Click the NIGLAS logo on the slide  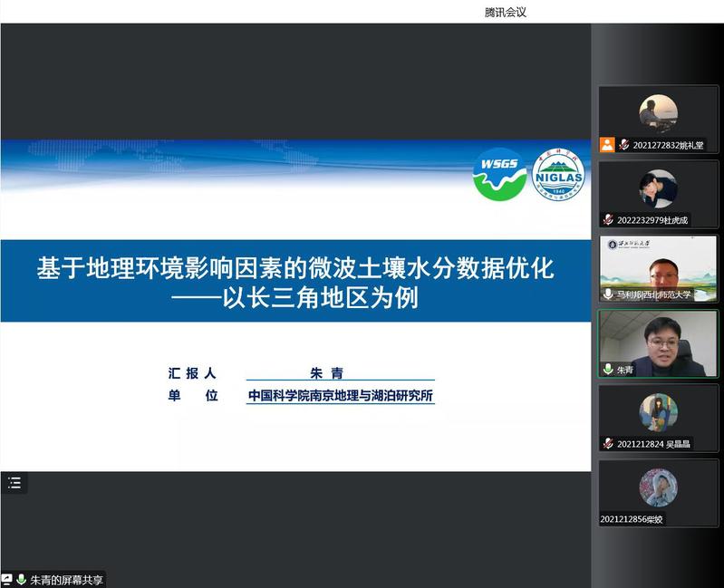(x=557, y=174)
